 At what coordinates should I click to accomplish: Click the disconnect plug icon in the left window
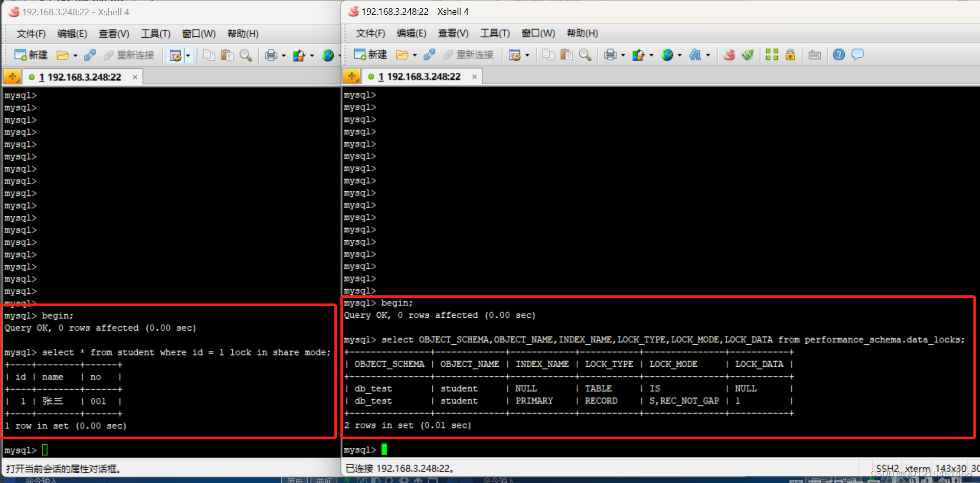point(90,55)
